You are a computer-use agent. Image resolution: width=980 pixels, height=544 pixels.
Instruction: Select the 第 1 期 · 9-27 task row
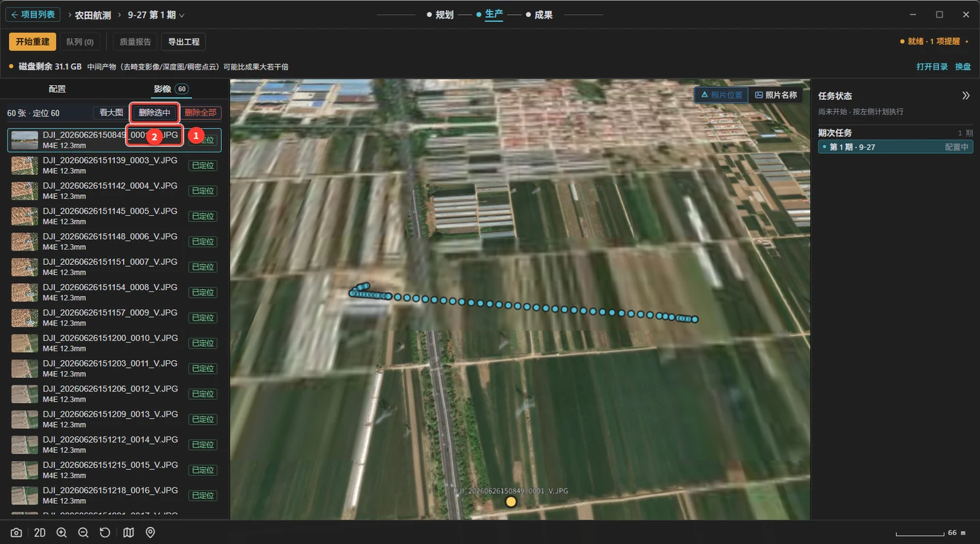(x=896, y=147)
